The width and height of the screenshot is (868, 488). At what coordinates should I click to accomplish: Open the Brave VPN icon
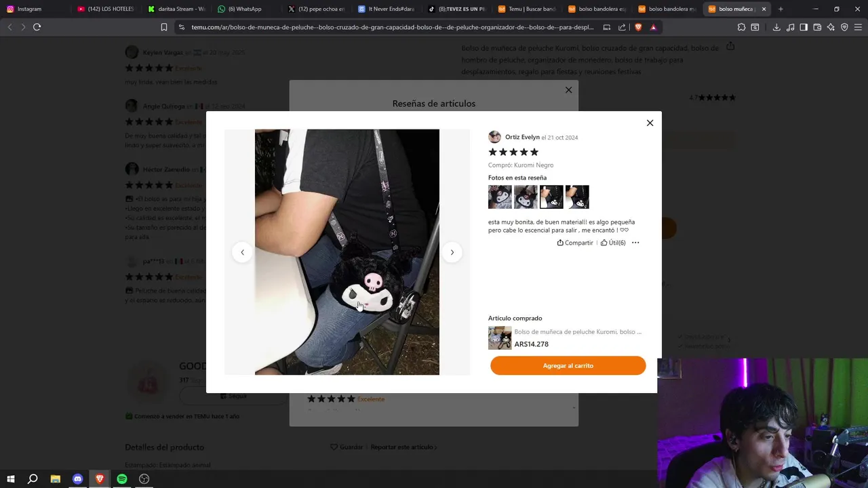(844, 27)
